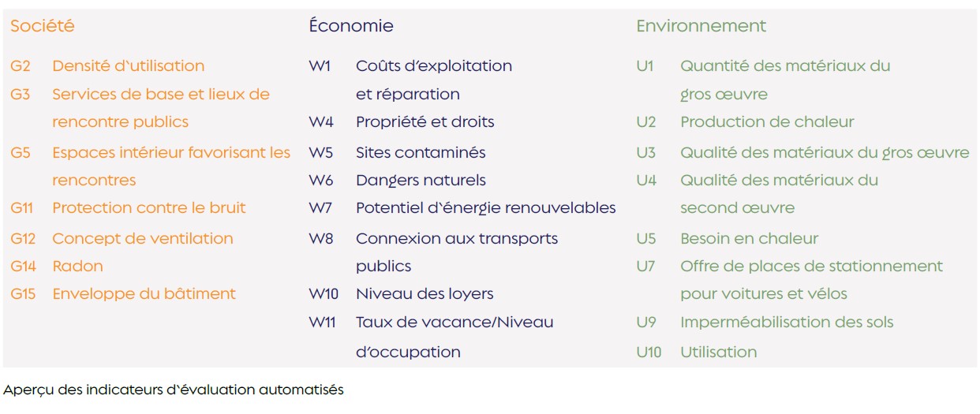Select the Utilisation indicator

718,352
